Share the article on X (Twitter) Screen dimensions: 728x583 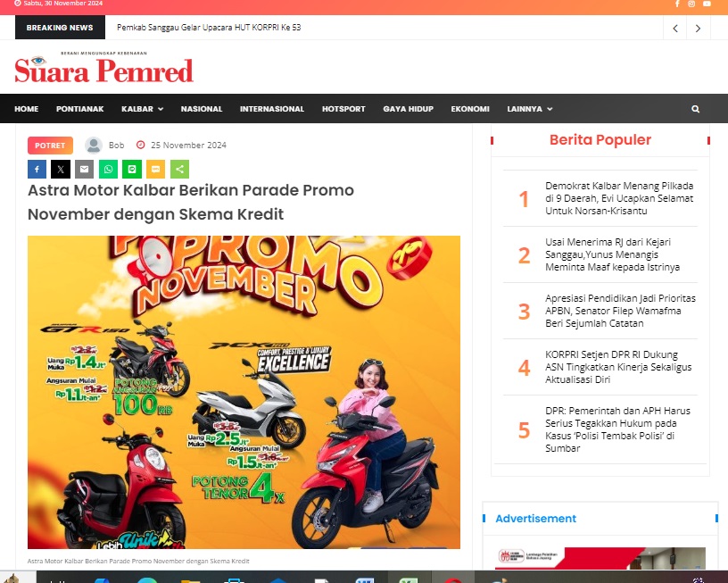61,169
